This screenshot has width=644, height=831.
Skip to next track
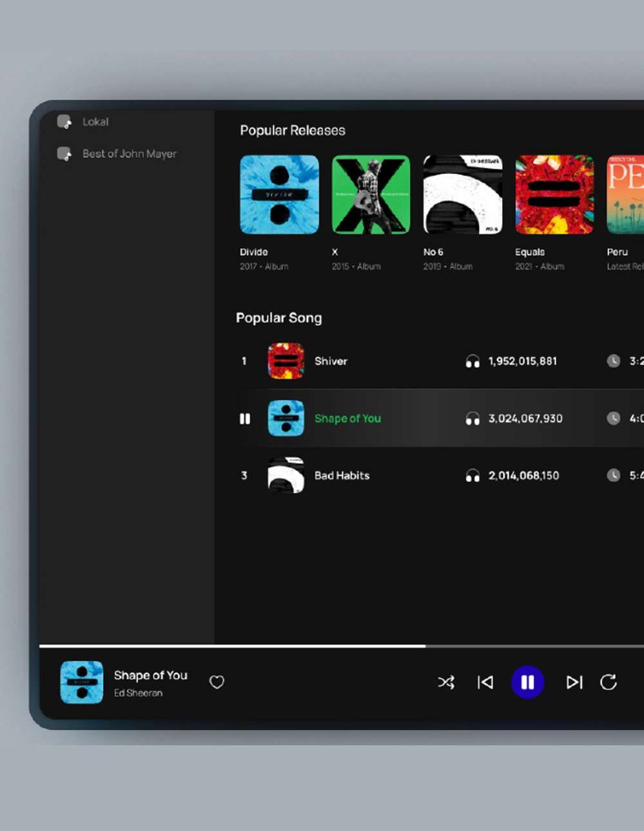[574, 682]
